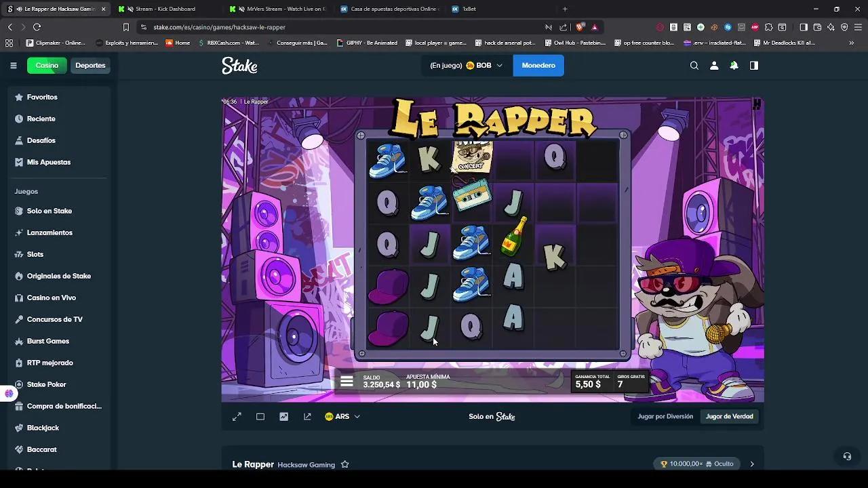Switch the Casino/Deportes toggle to Deportes
The image size is (868, 488).
point(90,65)
